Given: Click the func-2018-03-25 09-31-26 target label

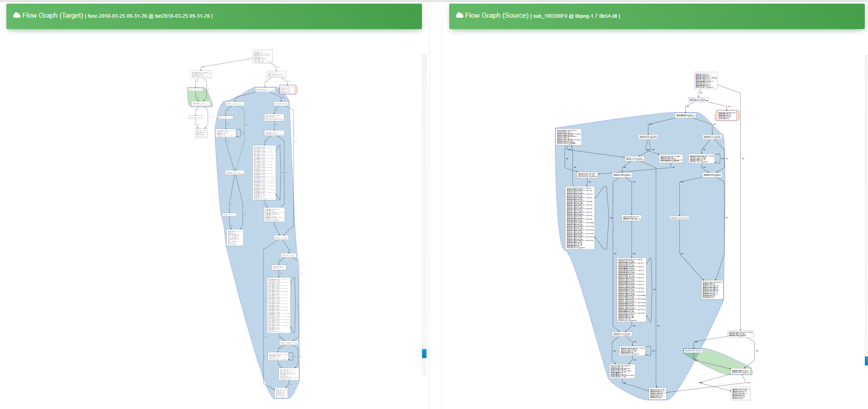Looking at the screenshot, I should tap(149, 16).
